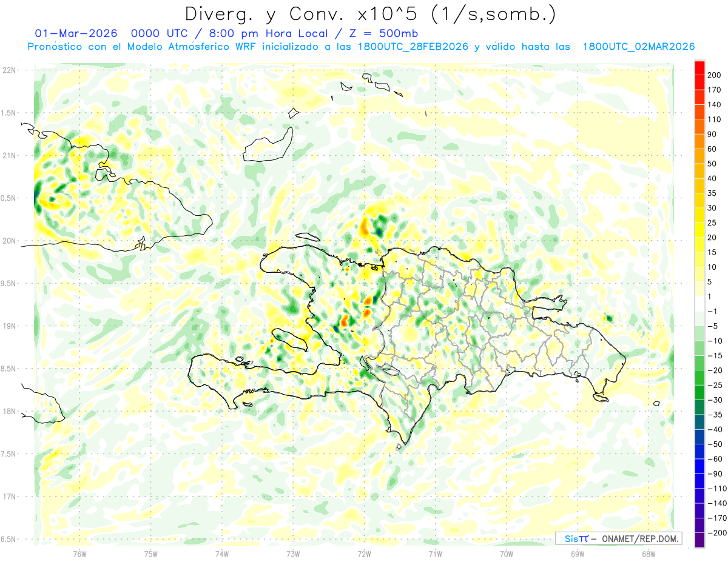Click the isolated green spot east of Hispaniola
Image resolution: width=728 pixels, height=562 pixels.
point(608,318)
